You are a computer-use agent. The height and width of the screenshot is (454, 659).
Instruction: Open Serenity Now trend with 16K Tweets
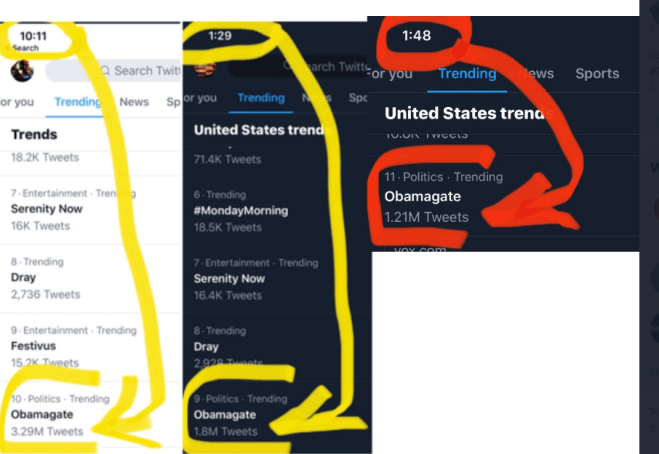point(46,209)
